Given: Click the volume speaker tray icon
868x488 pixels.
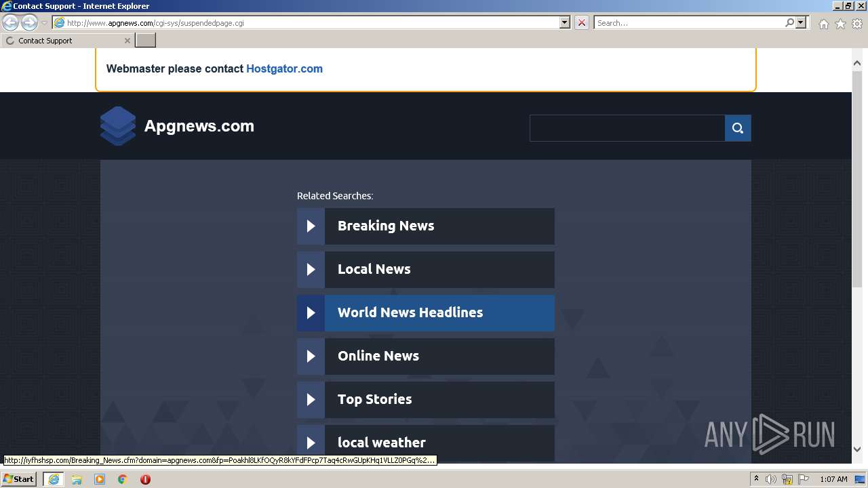Looking at the screenshot, I should 771,479.
